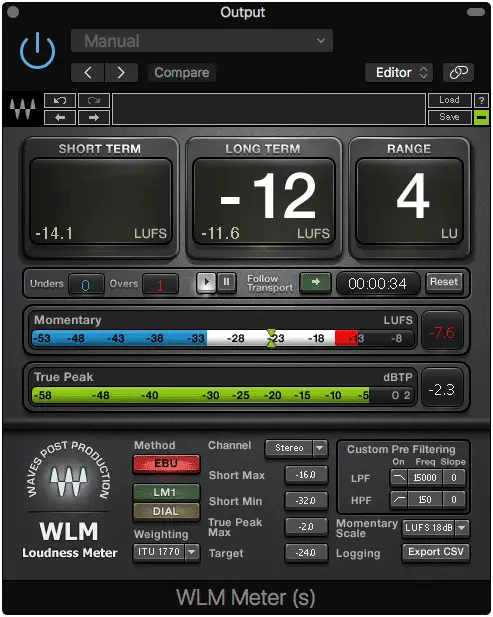Click the green target marker on Momentary meter
493x617 pixels.
pyautogui.click(x=271, y=338)
